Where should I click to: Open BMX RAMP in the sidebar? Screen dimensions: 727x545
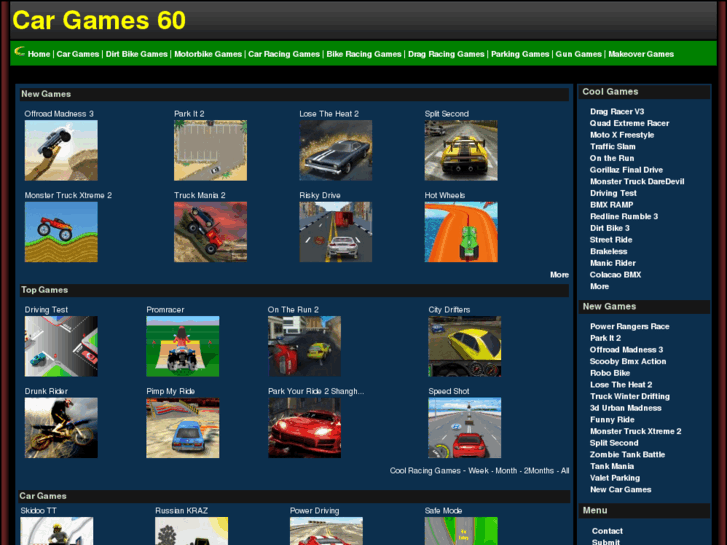pos(612,205)
